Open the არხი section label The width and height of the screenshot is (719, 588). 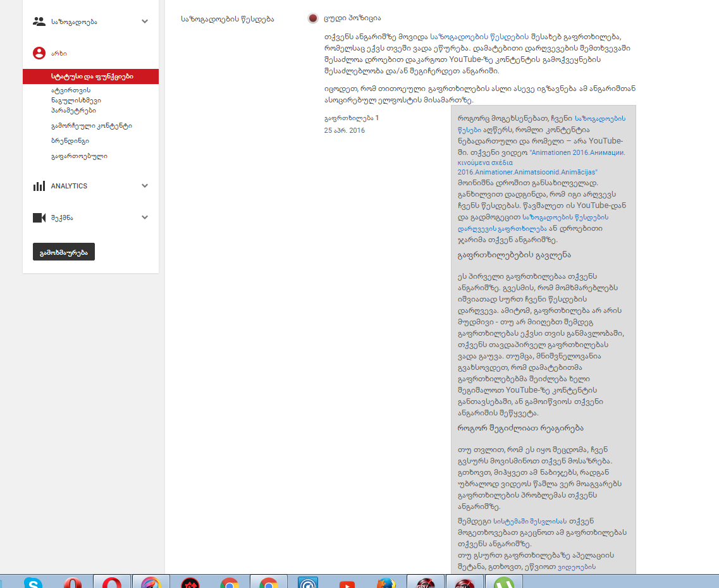tap(59, 54)
